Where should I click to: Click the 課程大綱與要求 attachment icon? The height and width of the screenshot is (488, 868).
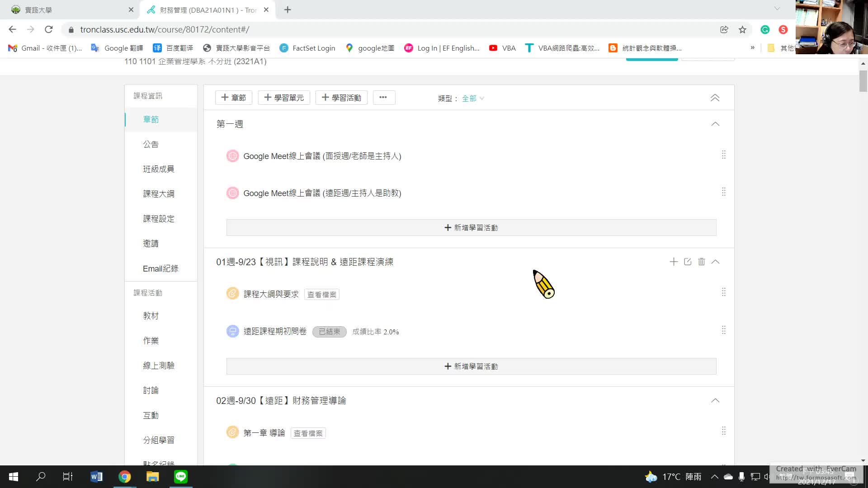(232, 294)
